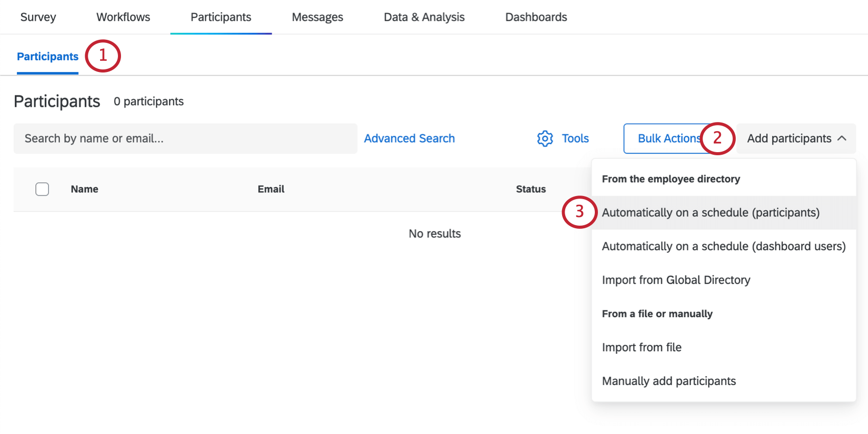Select the Participants sub-tab
Viewport: 868px width, 434px height.
47,57
